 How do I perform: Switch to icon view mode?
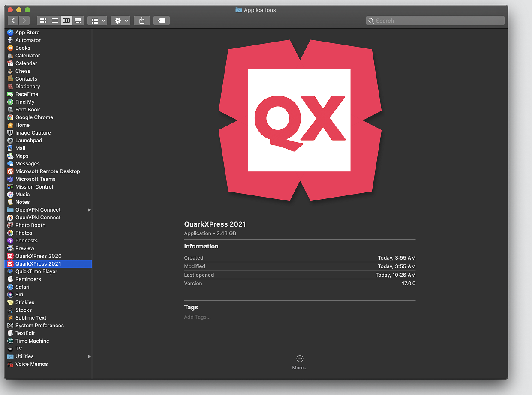click(43, 20)
